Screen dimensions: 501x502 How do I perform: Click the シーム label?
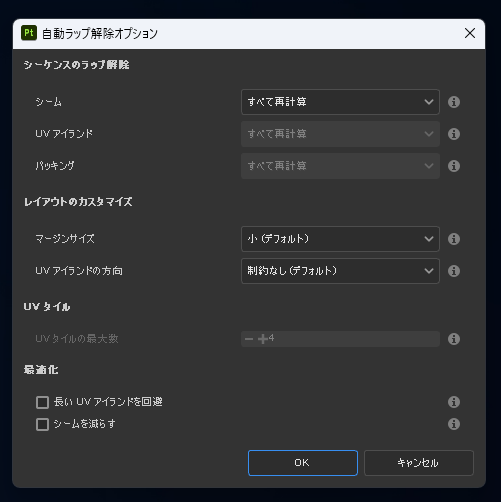click(48, 102)
